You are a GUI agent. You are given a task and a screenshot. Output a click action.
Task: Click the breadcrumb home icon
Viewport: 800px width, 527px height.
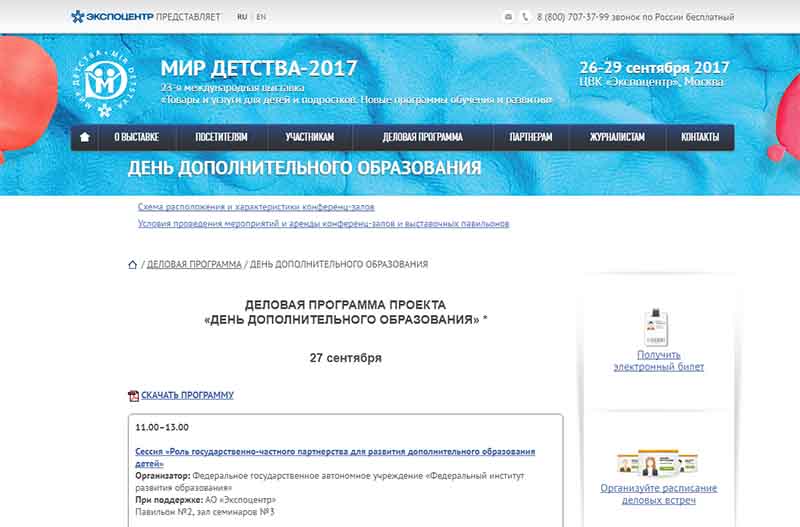click(x=133, y=264)
